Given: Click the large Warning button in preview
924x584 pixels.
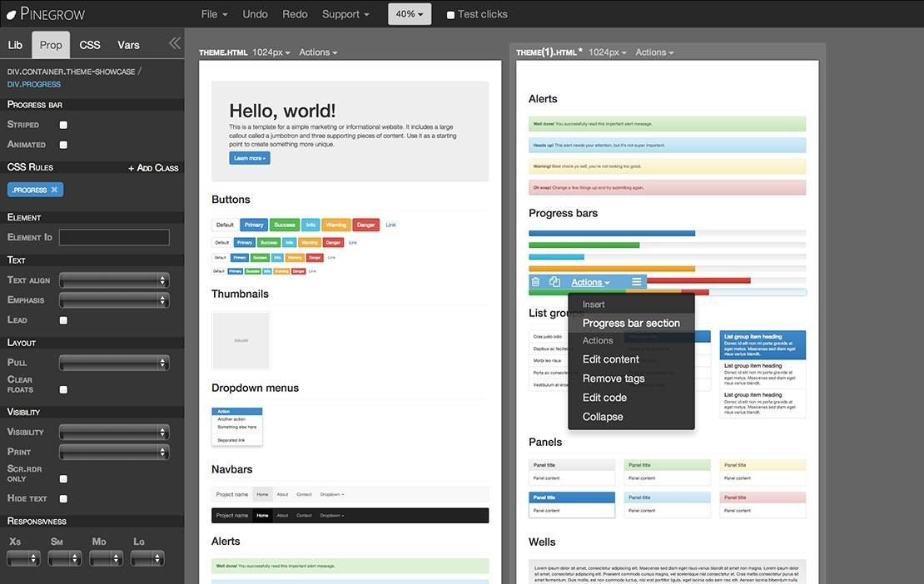Looking at the screenshot, I should (336, 225).
